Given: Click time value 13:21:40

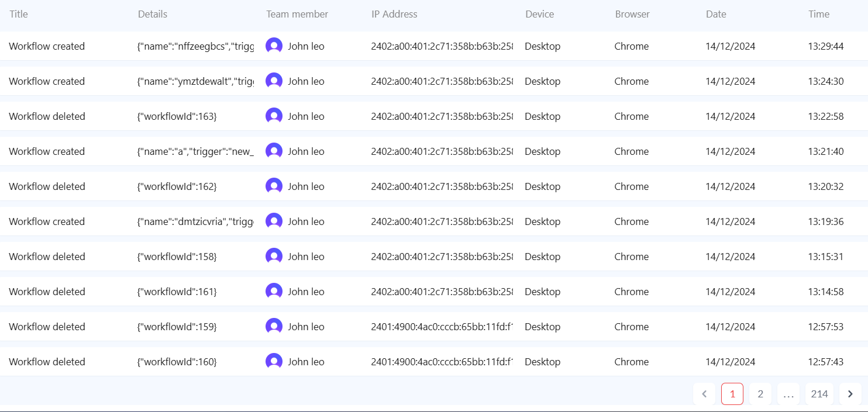Looking at the screenshot, I should (826, 151).
